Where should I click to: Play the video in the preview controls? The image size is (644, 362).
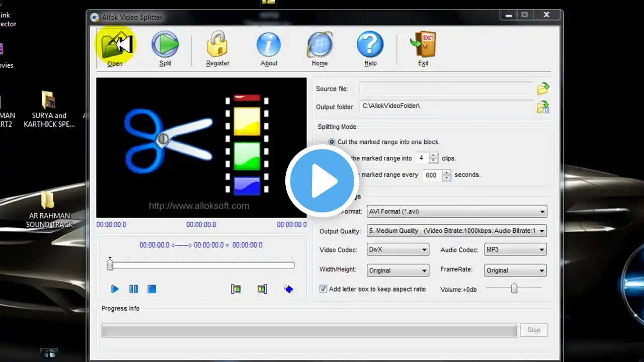pyautogui.click(x=115, y=289)
